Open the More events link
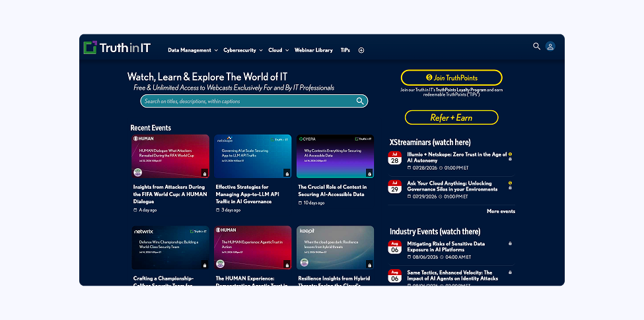 click(x=501, y=211)
